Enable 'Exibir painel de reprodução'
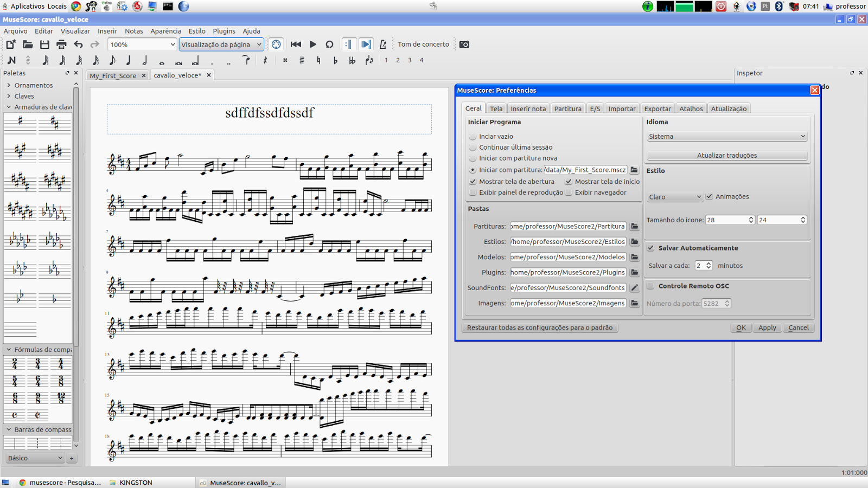The height and width of the screenshot is (488, 868). (x=473, y=192)
